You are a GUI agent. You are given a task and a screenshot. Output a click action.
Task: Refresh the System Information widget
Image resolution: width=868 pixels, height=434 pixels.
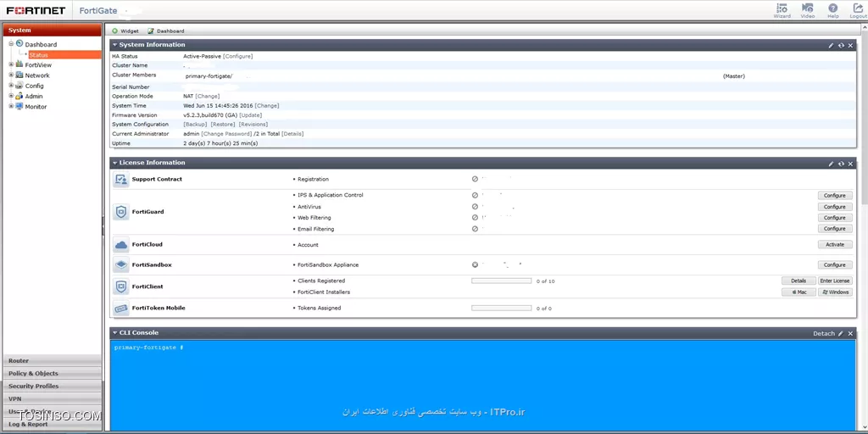841,46
